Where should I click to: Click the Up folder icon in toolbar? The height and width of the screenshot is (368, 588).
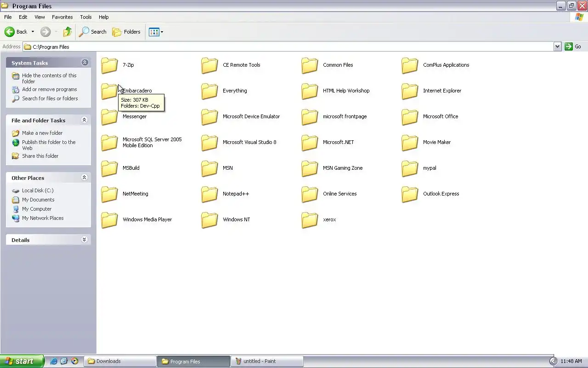(x=68, y=32)
